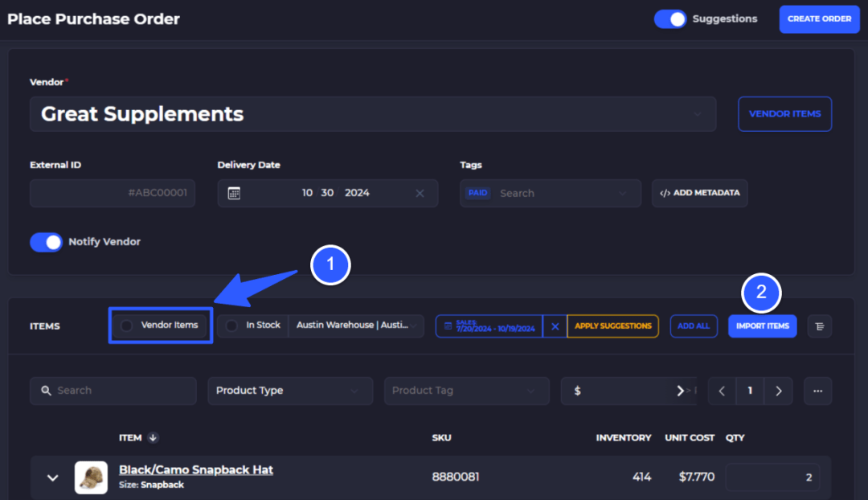Click the QTY column header

[735, 438]
